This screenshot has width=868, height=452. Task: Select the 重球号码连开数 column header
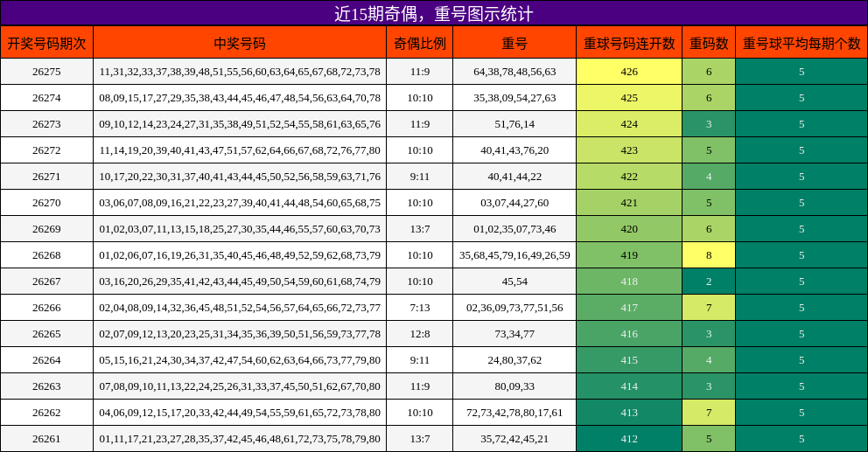(x=629, y=43)
